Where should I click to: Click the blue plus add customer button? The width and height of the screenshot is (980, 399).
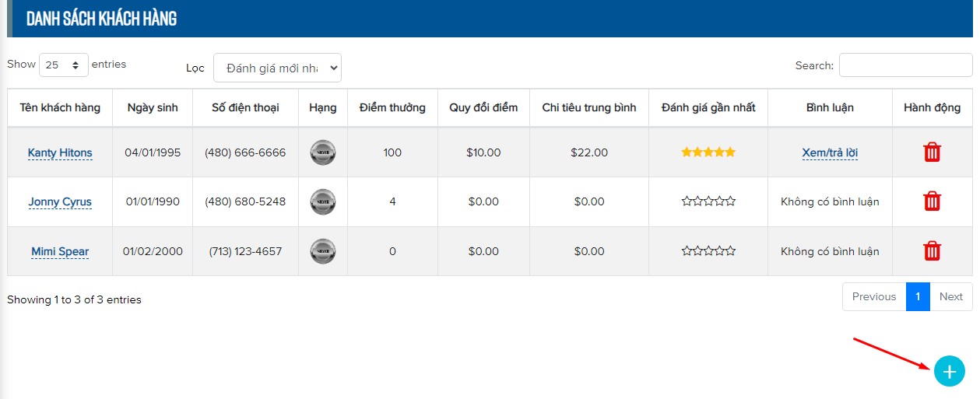[x=949, y=372]
